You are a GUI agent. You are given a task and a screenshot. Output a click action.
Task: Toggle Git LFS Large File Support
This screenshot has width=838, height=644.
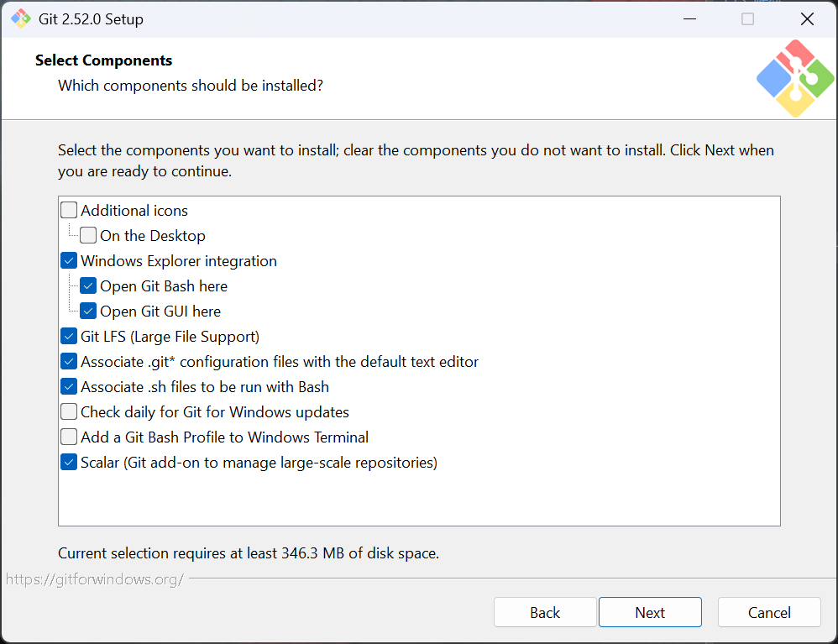[x=69, y=337]
